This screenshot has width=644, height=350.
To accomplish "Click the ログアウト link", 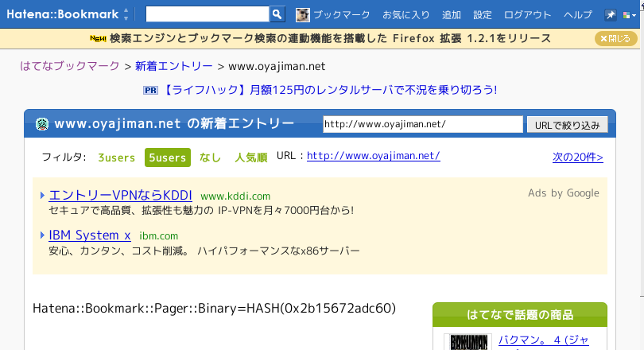I will (528, 15).
